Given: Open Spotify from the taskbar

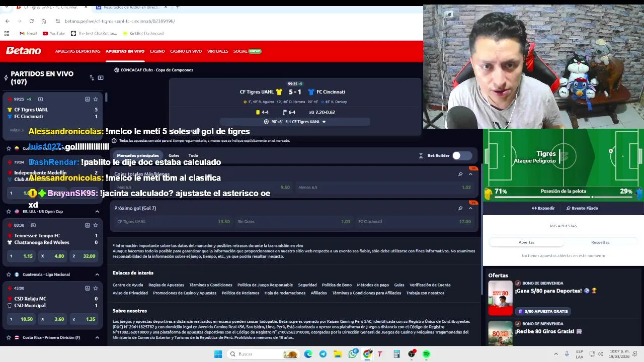Looking at the screenshot, I should 426,354.
